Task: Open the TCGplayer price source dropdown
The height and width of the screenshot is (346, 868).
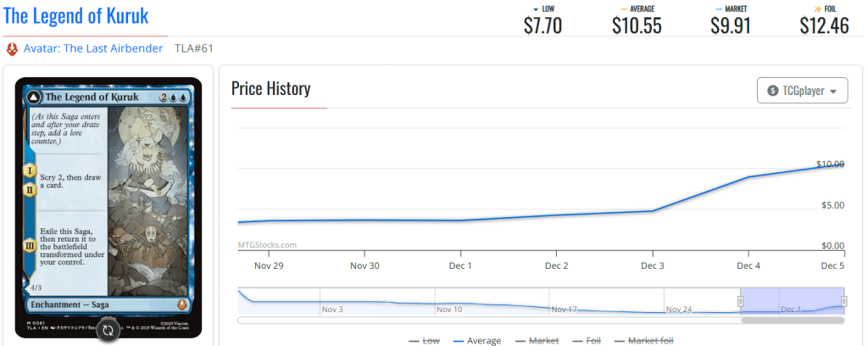Action: click(802, 91)
